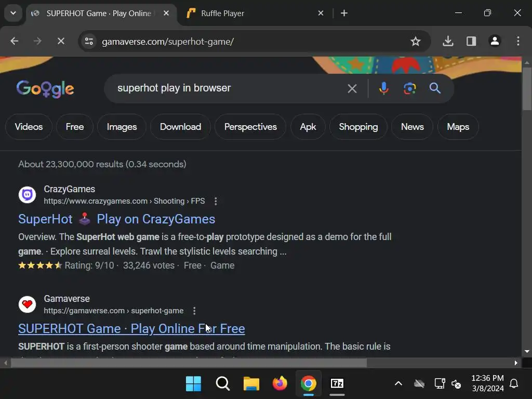Apply the Free filter chip

(x=75, y=127)
